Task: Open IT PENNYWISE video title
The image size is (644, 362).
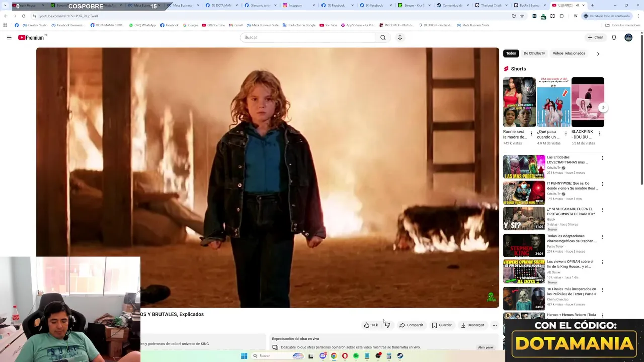Action: point(573,186)
